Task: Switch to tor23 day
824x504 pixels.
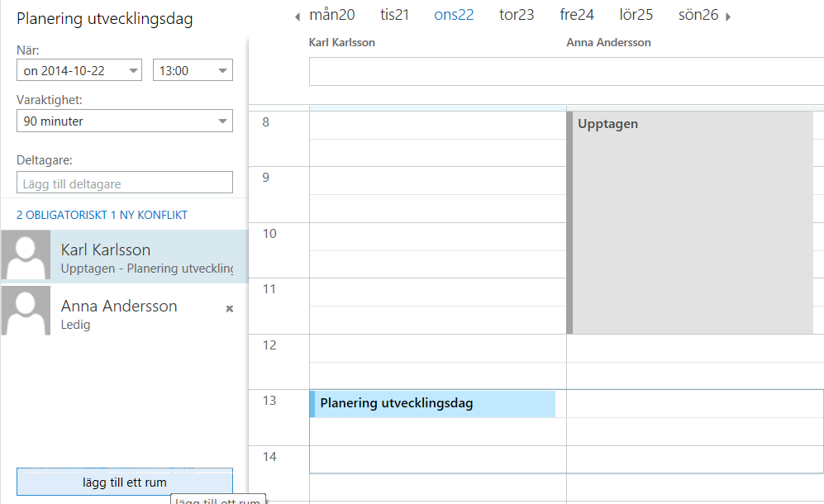Action: [x=517, y=15]
